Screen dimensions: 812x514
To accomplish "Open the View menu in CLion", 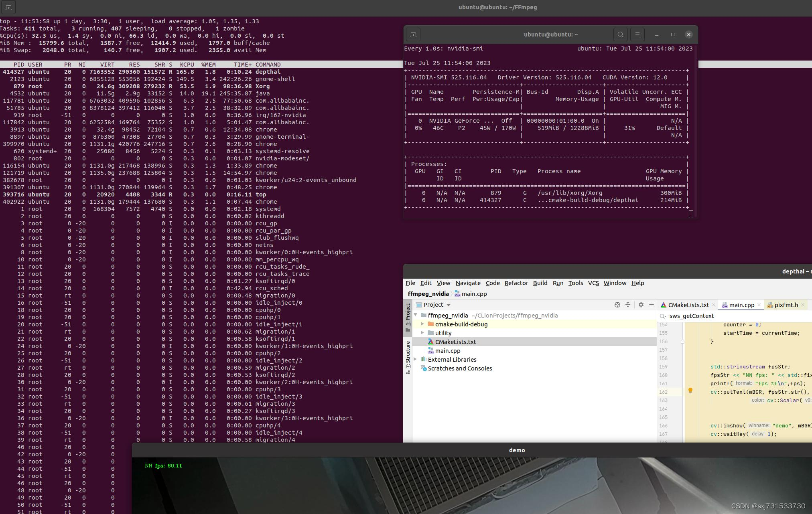I will (443, 283).
